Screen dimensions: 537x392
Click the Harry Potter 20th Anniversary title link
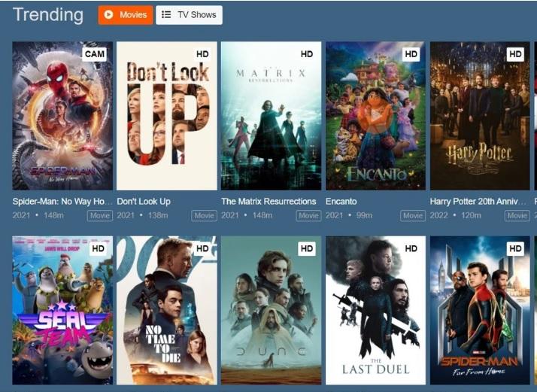pyautogui.click(x=478, y=202)
